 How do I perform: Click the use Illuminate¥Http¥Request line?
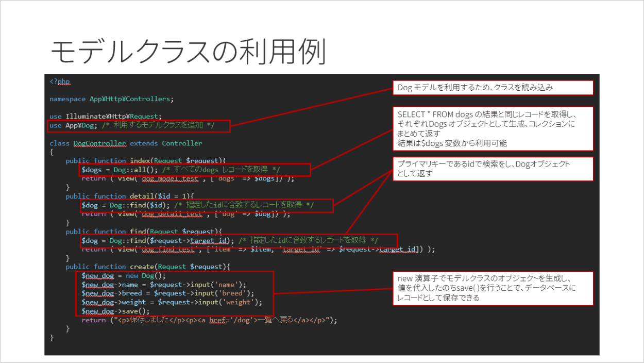(x=106, y=117)
